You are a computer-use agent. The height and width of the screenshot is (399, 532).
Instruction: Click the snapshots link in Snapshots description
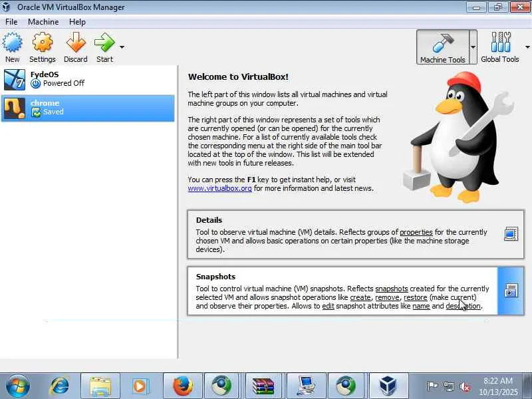pos(392,289)
